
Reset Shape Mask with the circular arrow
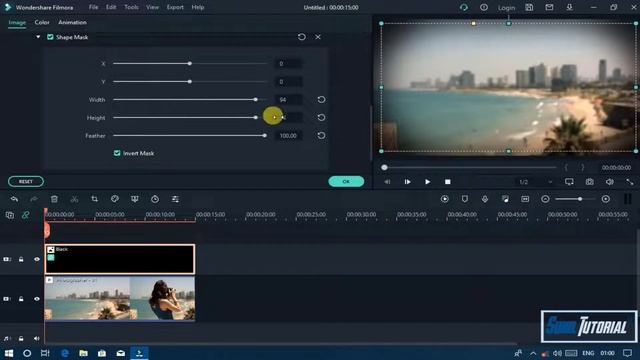coord(302,37)
